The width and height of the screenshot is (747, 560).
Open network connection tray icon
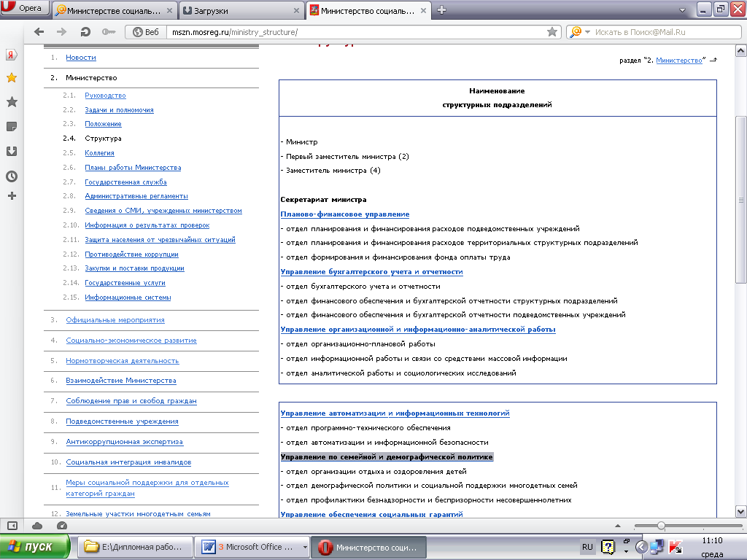[657, 547]
